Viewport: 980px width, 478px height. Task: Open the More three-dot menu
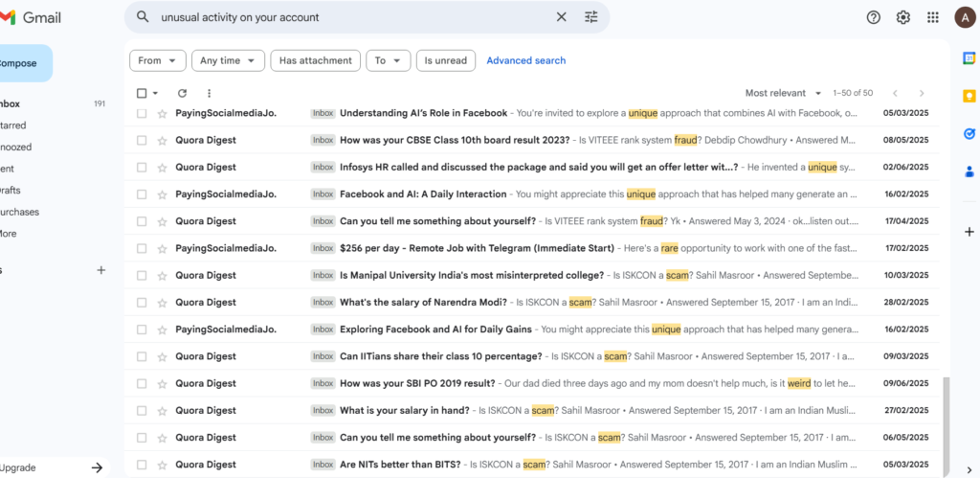(x=209, y=93)
